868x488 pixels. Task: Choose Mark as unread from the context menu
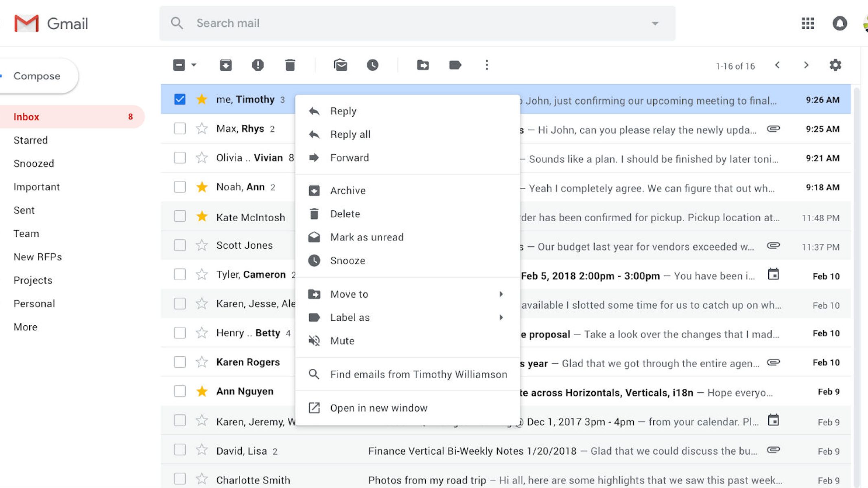click(367, 237)
